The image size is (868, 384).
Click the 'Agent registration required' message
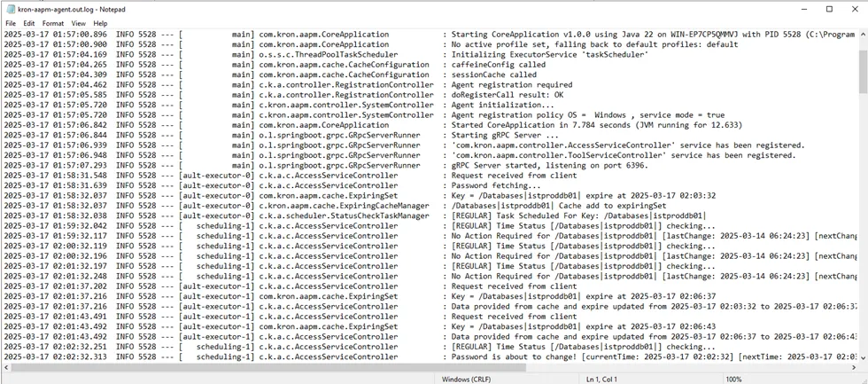(x=512, y=85)
